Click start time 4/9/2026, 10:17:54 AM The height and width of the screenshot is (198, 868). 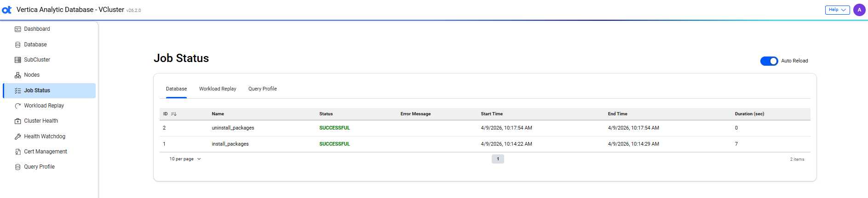[x=506, y=128]
